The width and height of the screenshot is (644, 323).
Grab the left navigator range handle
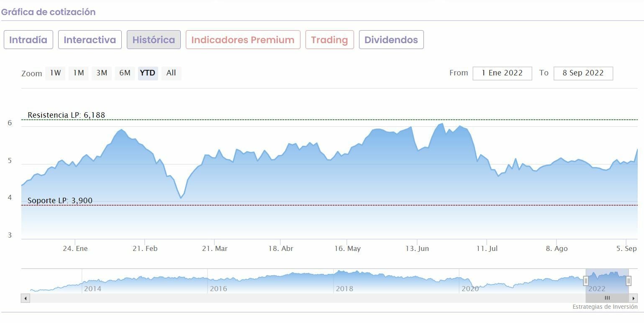tap(586, 281)
